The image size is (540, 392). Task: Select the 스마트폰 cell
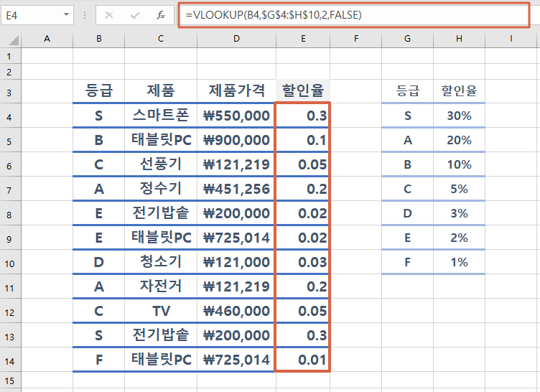(161, 116)
